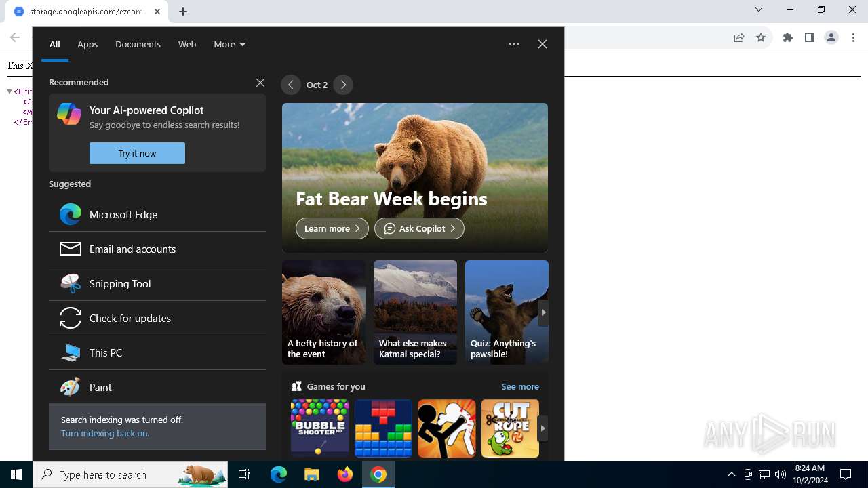The image size is (868, 488).
Task: Click Learn more on Fat Bear Week
Action: point(332,228)
